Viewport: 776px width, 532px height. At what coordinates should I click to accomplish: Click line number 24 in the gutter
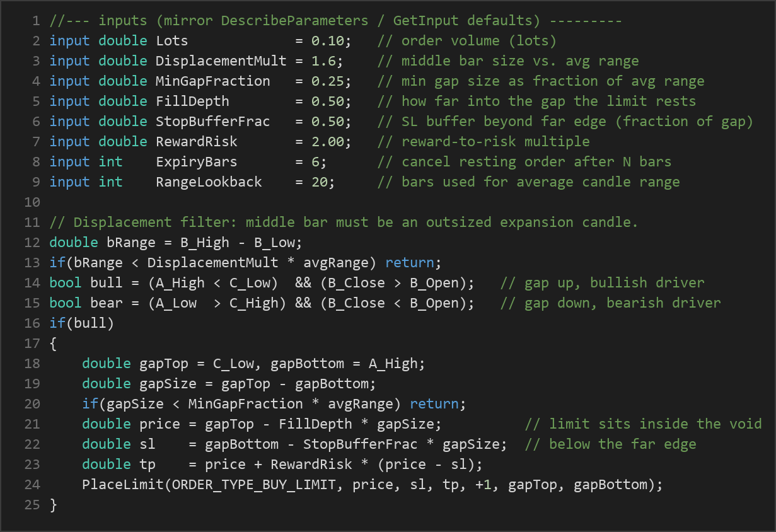[x=32, y=485]
